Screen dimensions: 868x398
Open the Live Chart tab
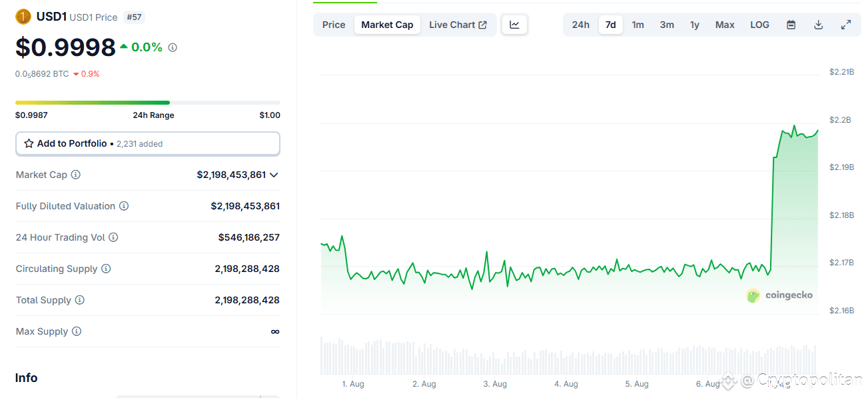pyautogui.click(x=458, y=25)
